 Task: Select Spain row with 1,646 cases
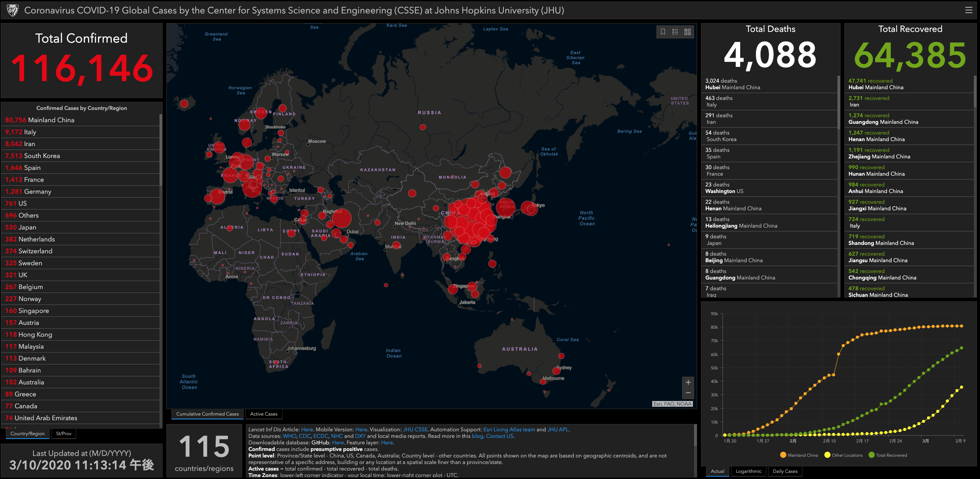[80, 168]
